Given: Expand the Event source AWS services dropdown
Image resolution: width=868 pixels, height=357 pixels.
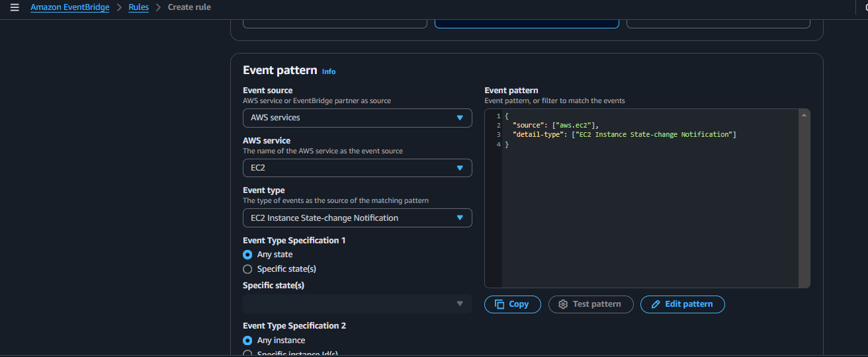Looking at the screenshot, I should pos(357,118).
